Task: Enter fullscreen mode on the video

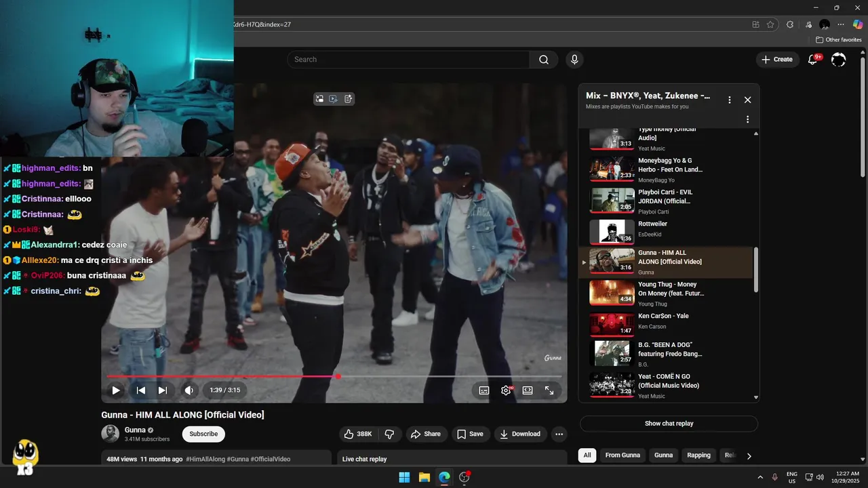Action: [x=549, y=390]
